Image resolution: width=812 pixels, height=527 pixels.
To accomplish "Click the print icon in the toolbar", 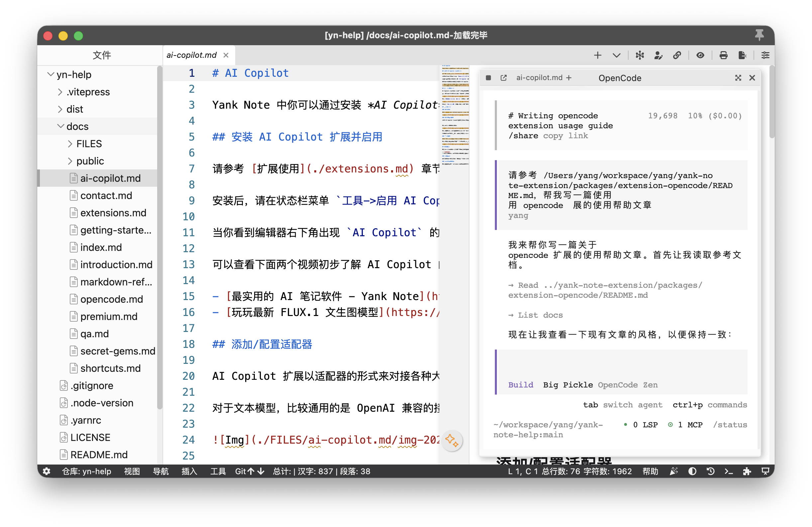I will coord(723,55).
